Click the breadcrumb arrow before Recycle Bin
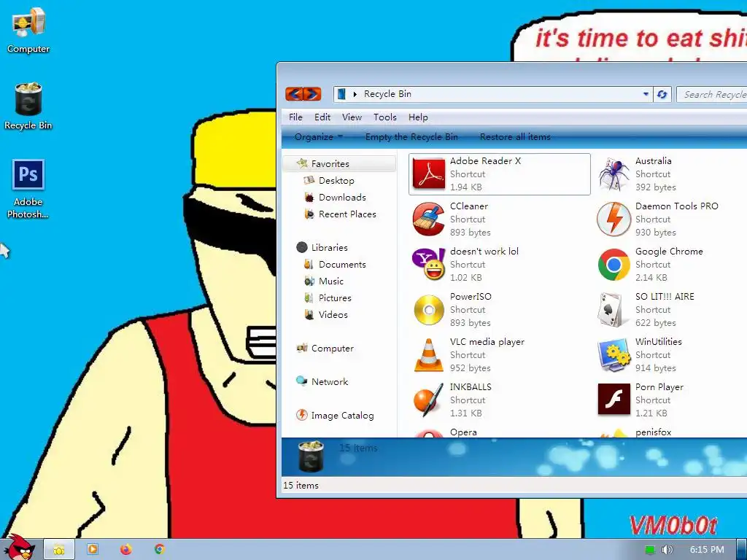 pyautogui.click(x=355, y=94)
